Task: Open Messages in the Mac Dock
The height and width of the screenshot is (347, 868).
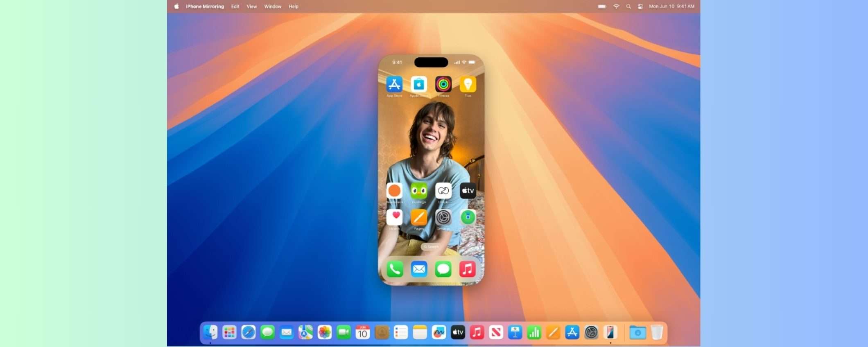Action: pyautogui.click(x=267, y=332)
